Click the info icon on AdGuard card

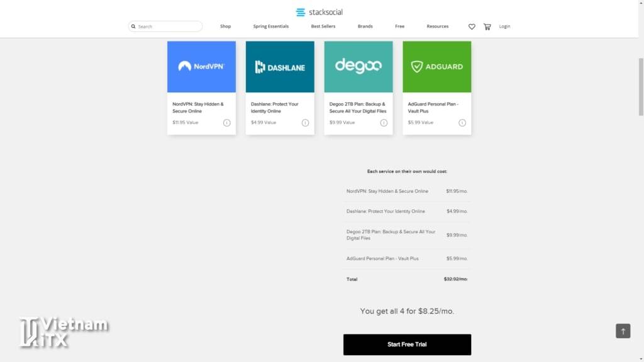[462, 123]
